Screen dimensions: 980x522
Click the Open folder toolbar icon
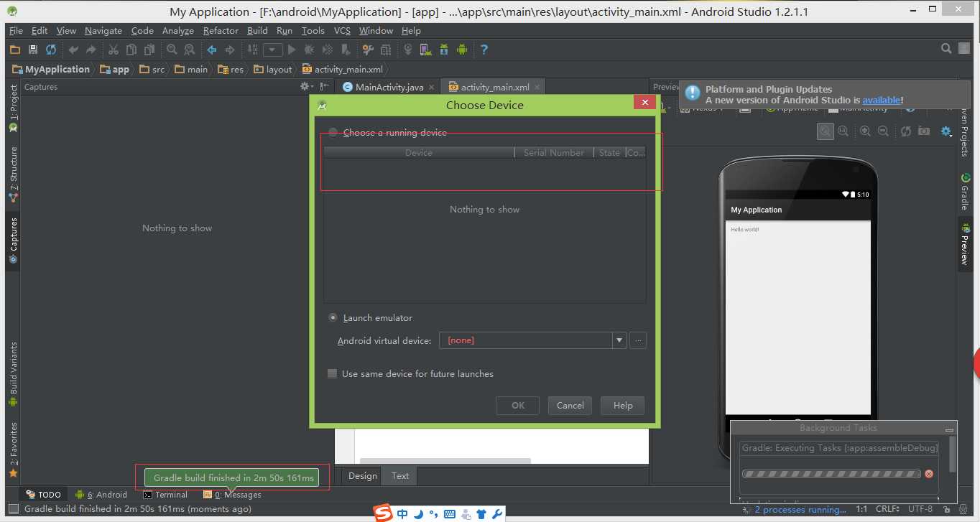click(x=14, y=50)
